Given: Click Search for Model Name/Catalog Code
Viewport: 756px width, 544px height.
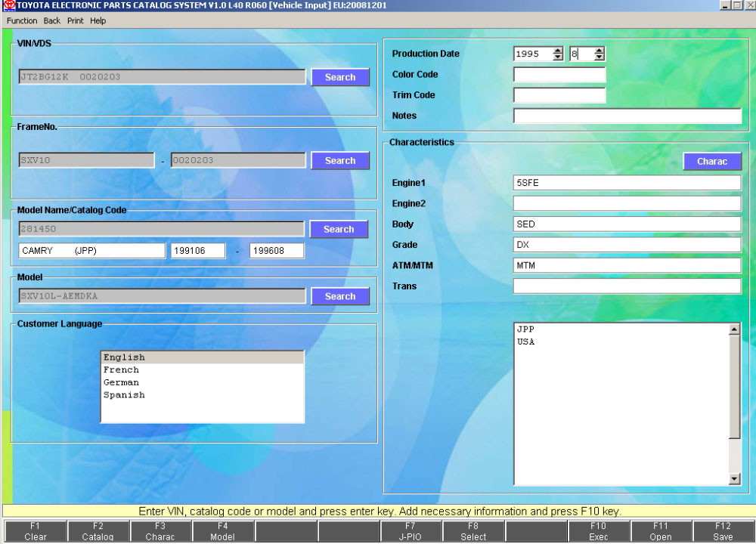Looking at the screenshot, I should 338,229.
